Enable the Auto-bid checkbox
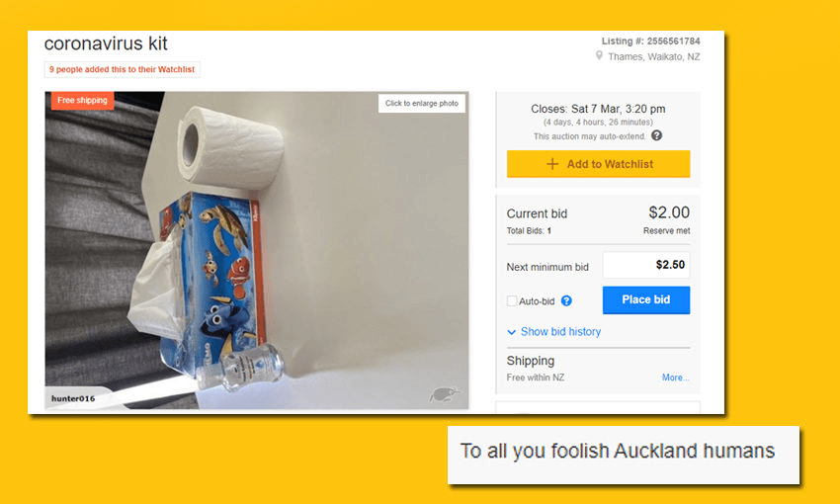840x504 pixels. pyautogui.click(x=512, y=300)
